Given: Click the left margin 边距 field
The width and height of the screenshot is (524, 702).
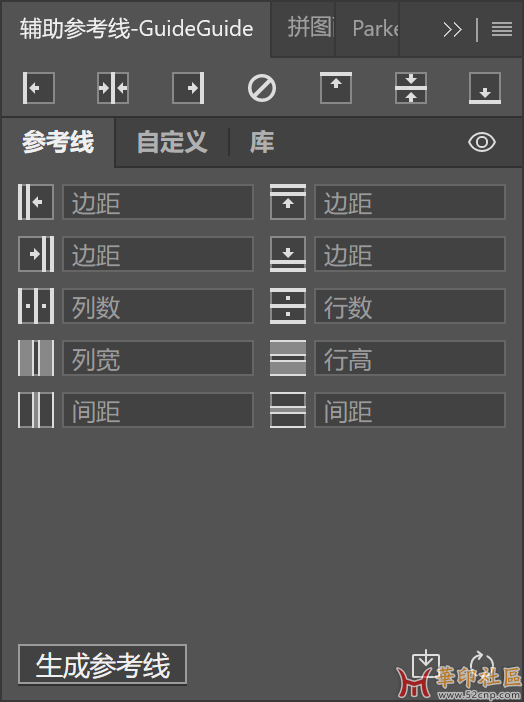Looking at the screenshot, I should [x=158, y=202].
